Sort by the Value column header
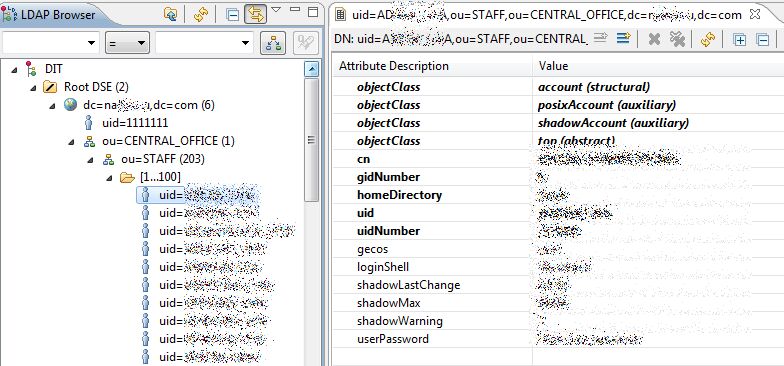Viewport: 784px width, 366px height. (x=658, y=66)
